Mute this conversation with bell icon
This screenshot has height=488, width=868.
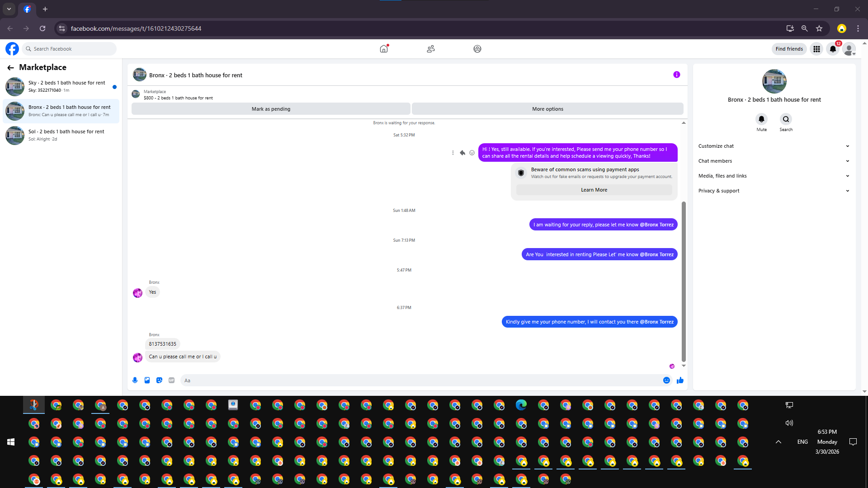(x=761, y=119)
